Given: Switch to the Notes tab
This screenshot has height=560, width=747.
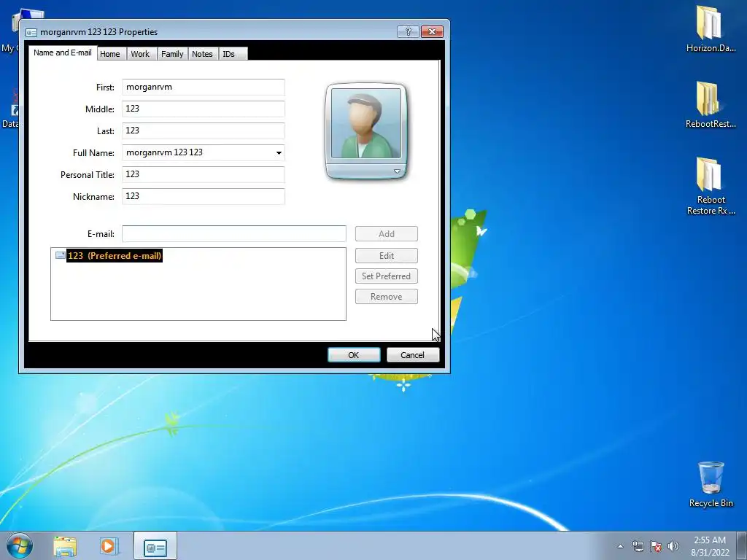Looking at the screenshot, I should coord(202,54).
